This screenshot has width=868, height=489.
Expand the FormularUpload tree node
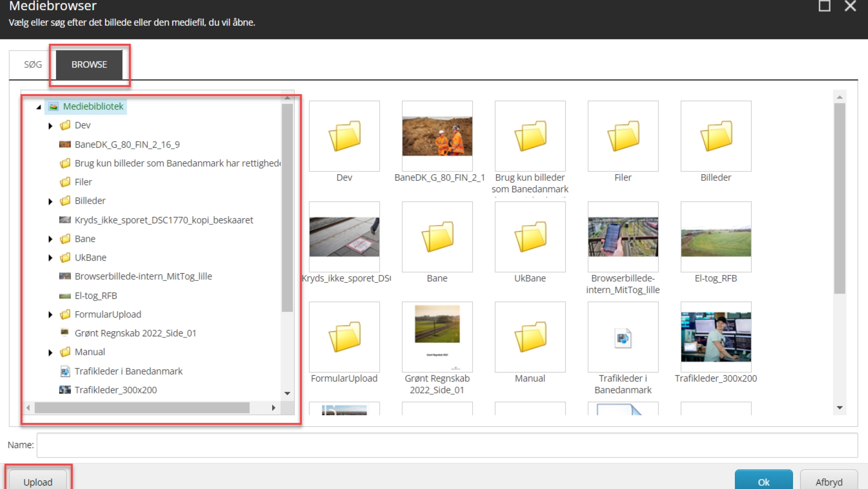tap(50, 315)
